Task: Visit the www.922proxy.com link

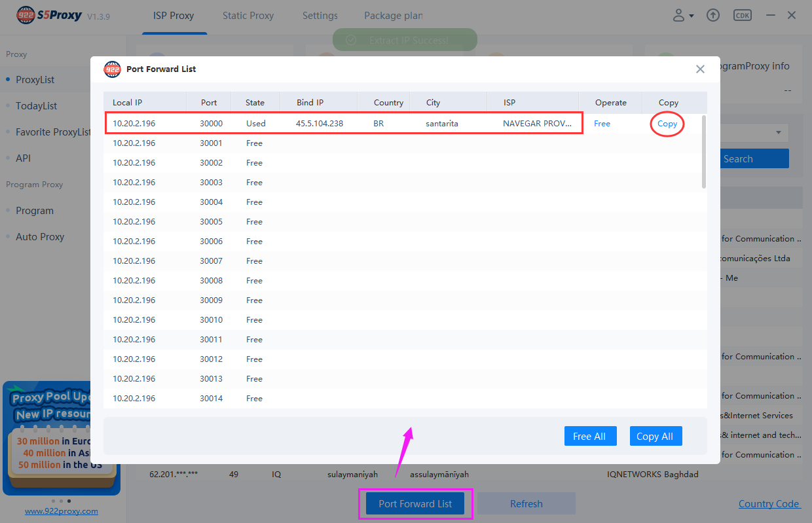Action: tap(61, 511)
